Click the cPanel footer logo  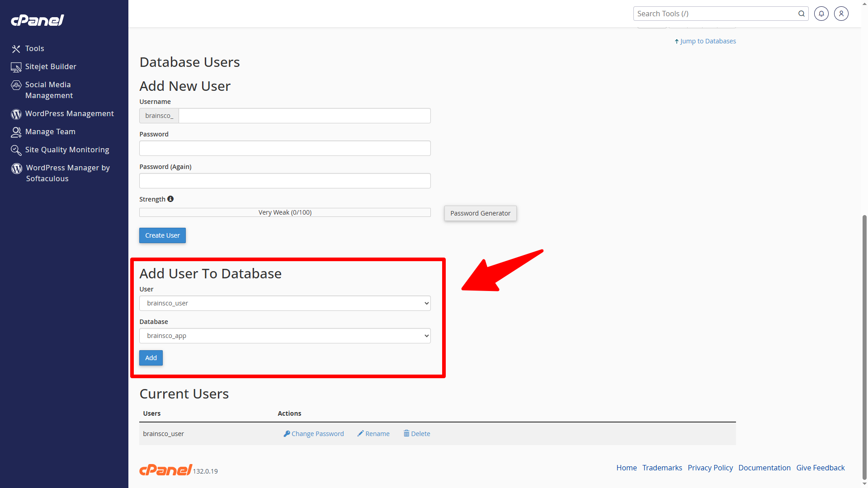(166, 470)
